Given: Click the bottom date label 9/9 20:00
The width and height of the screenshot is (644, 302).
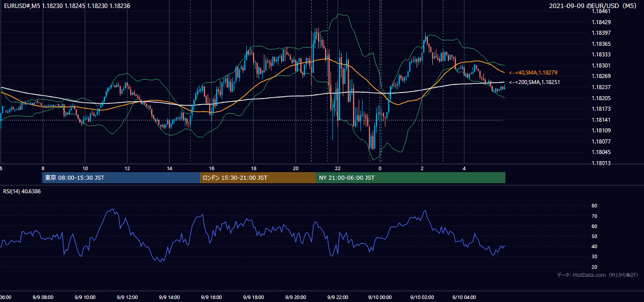Looking at the screenshot, I should click(296, 297).
